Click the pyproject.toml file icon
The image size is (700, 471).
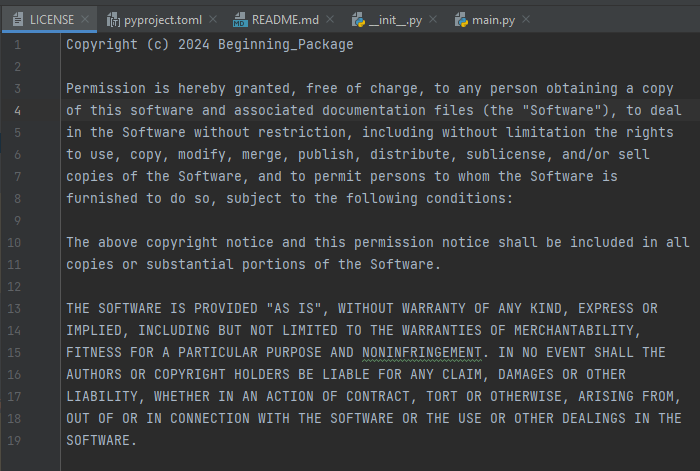point(113,20)
